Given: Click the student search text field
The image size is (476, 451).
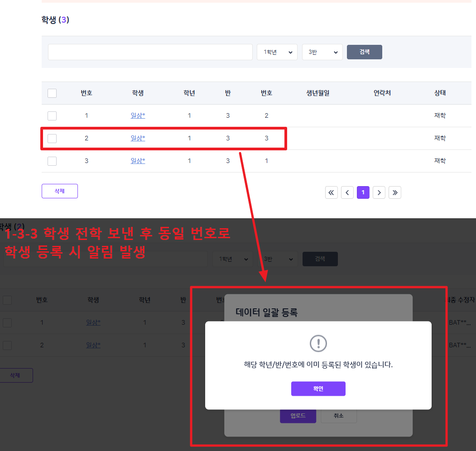Looking at the screenshot, I should pos(150,52).
